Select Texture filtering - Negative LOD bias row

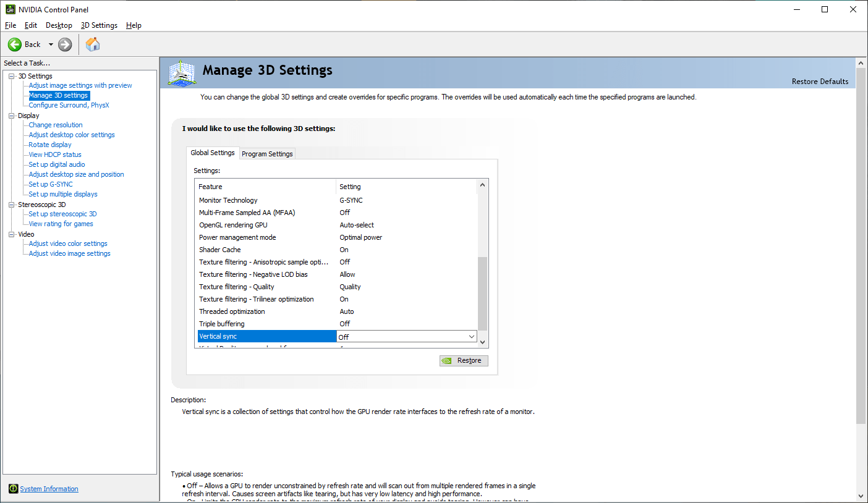coord(337,274)
